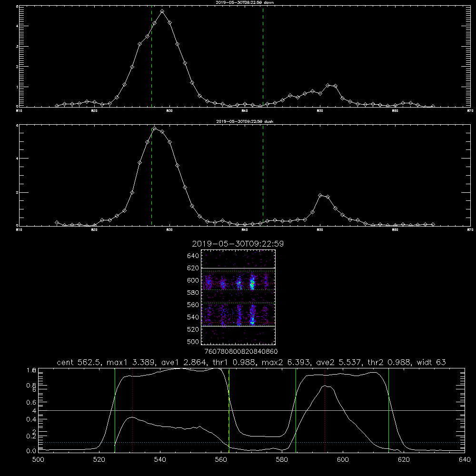Click the 850 label on dawn plot x-axis
The width and height of the screenshot is (476, 476).
click(x=320, y=111)
